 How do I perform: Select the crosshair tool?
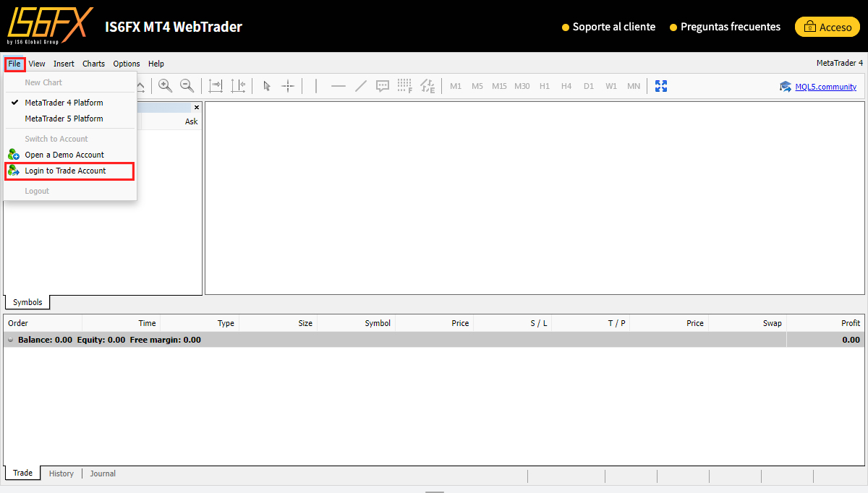coord(288,86)
